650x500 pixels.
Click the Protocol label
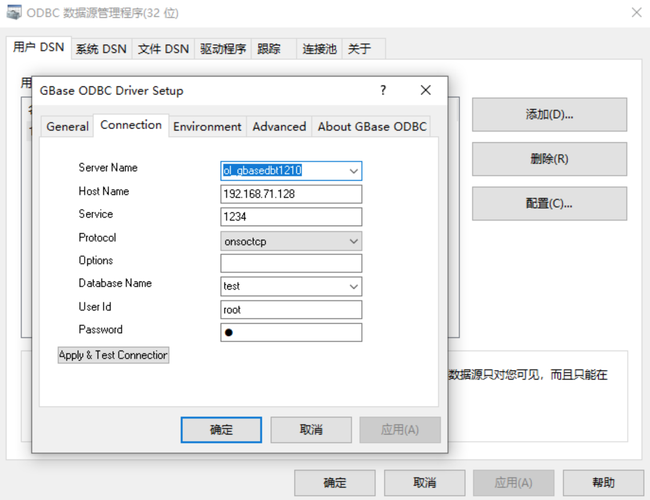coord(97,238)
